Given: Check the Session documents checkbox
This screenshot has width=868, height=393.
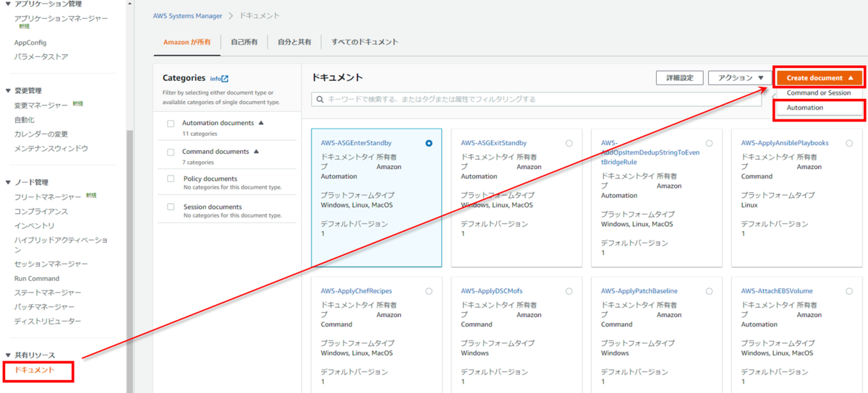Looking at the screenshot, I should (171, 207).
